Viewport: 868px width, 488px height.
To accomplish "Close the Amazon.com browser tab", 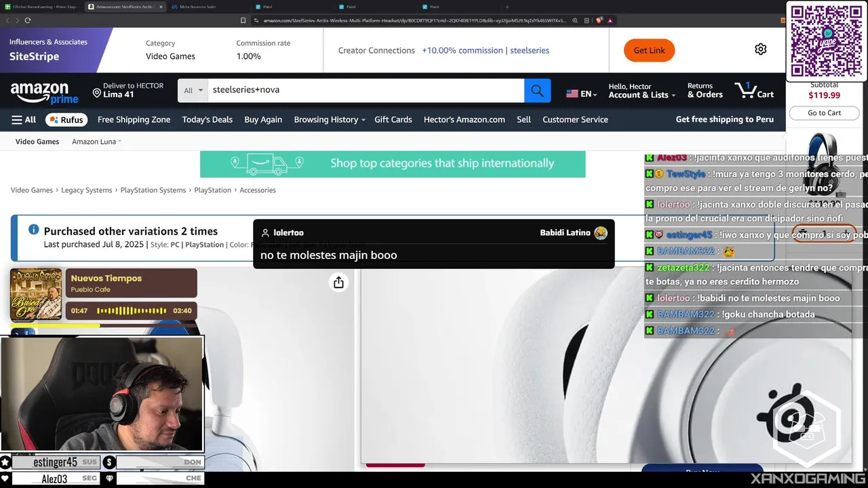I will [161, 7].
